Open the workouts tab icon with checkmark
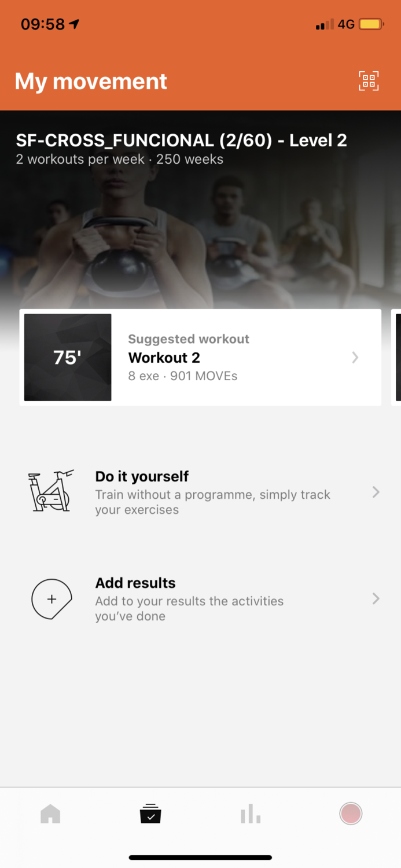Viewport: 401px width, 868px height. tap(150, 813)
